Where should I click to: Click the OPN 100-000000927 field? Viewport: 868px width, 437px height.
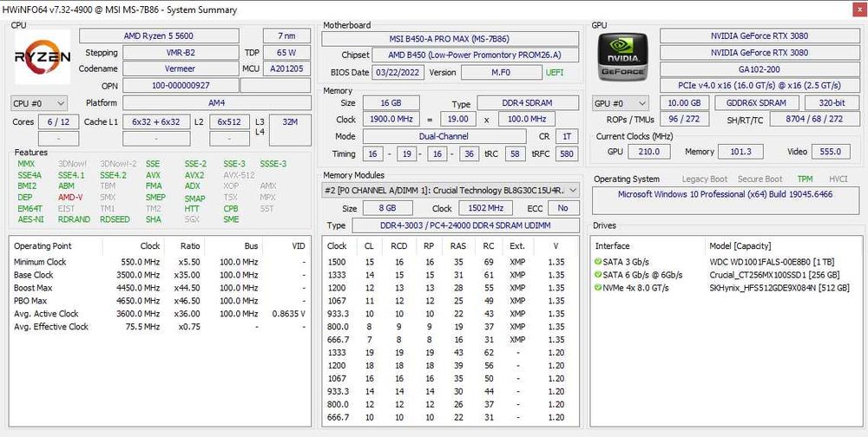pos(181,86)
